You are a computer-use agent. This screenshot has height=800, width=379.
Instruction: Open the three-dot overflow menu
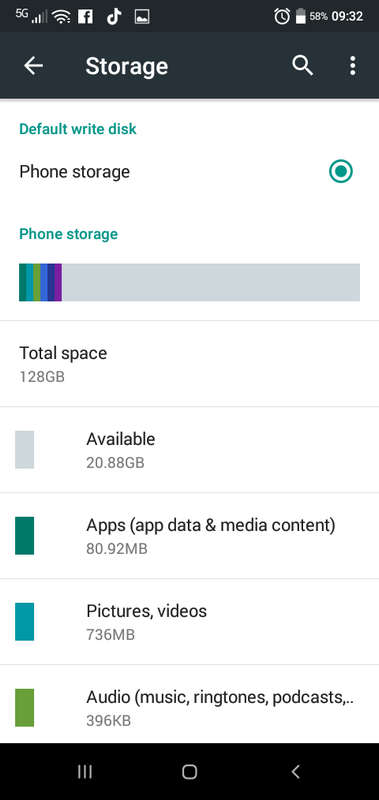352,66
